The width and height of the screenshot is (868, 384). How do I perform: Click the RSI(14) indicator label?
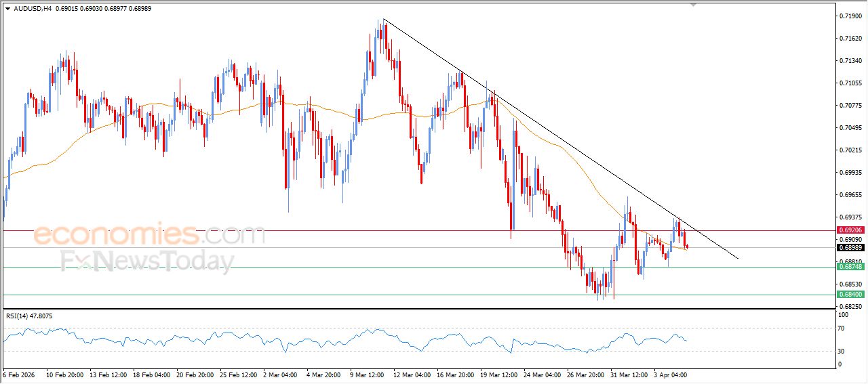click(29, 316)
